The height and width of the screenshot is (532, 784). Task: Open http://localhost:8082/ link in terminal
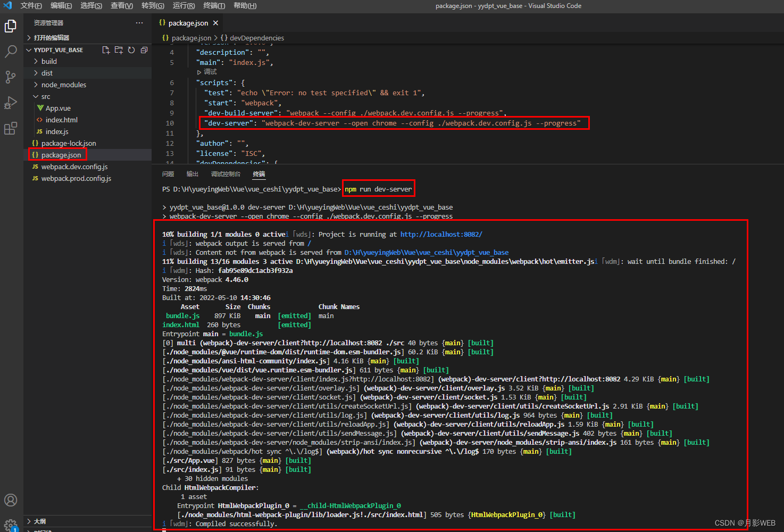tap(441, 234)
